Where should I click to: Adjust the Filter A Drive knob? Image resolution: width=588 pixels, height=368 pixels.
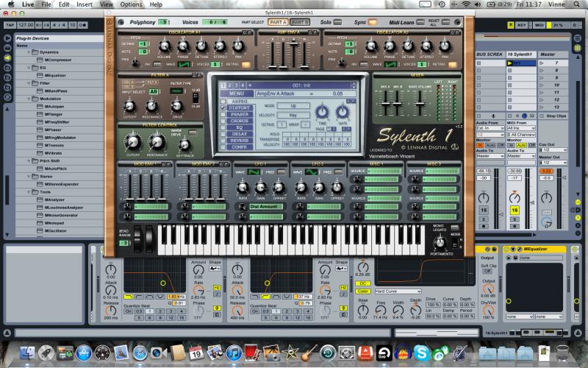click(177, 106)
